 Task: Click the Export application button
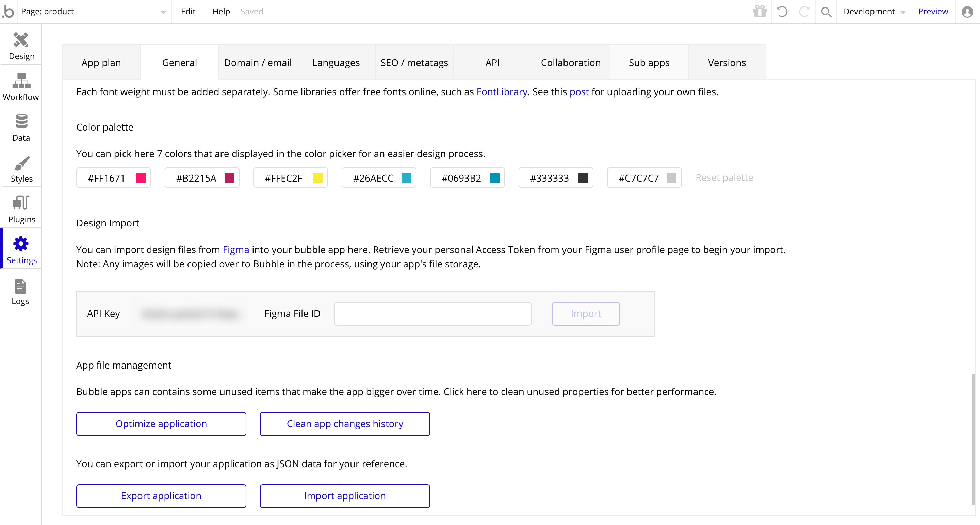pos(161,496)
